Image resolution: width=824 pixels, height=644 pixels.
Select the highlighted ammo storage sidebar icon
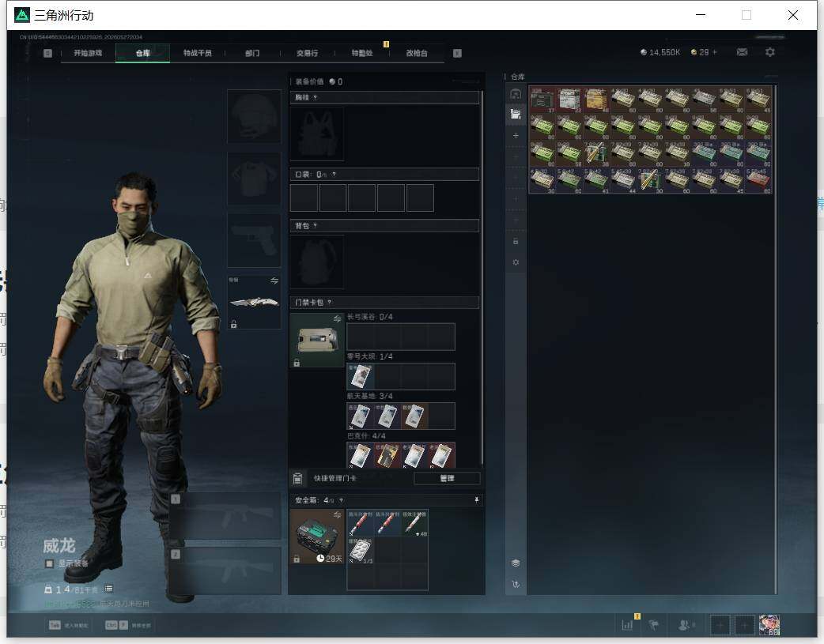[x=516, y=114]
